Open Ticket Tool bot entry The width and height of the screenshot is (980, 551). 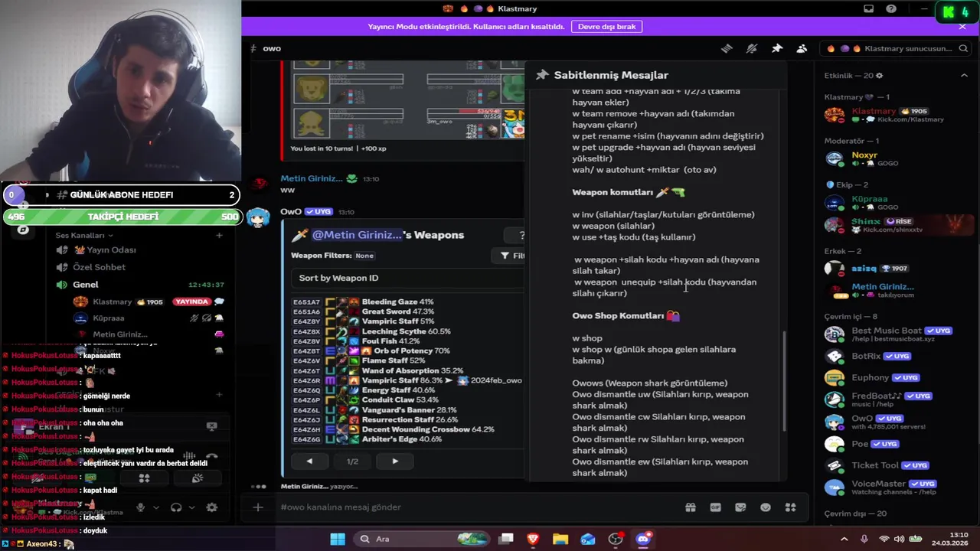tap(896, 465)
